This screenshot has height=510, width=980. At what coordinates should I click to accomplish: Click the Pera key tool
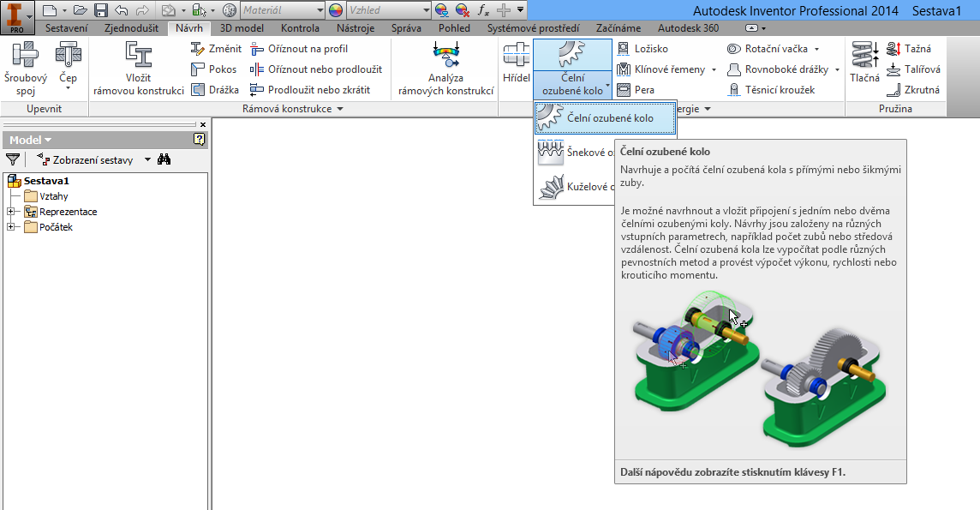(636, 90)
